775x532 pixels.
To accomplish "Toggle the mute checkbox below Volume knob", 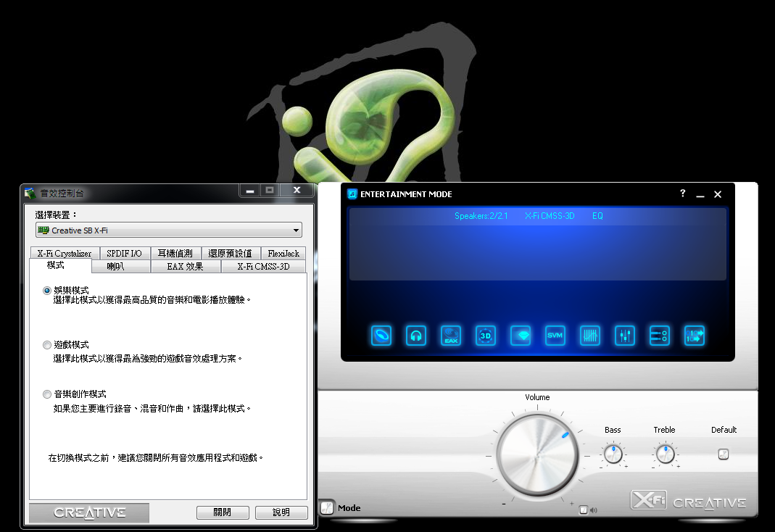I will coord(583,510).
